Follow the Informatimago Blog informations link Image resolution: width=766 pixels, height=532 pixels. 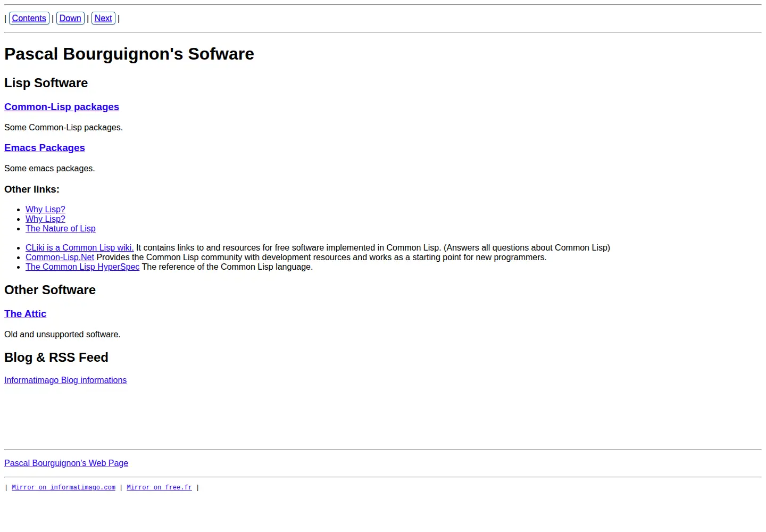[x=65, y=380]
